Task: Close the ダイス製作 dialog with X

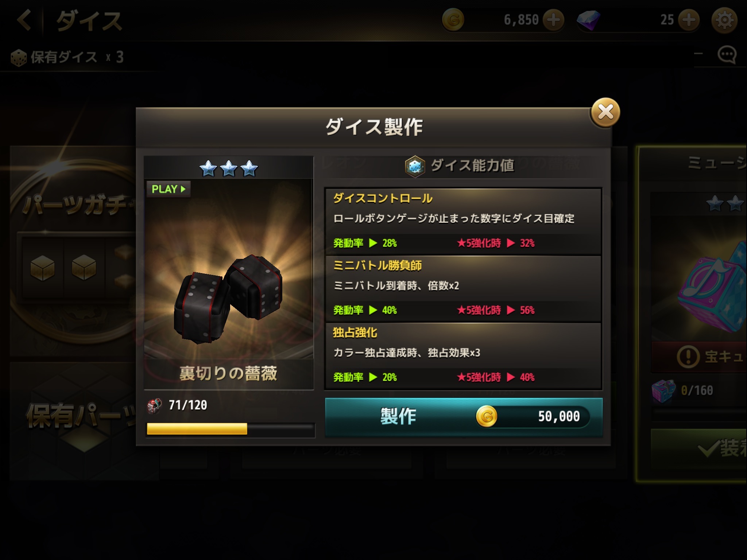Action: click(605, 112)
